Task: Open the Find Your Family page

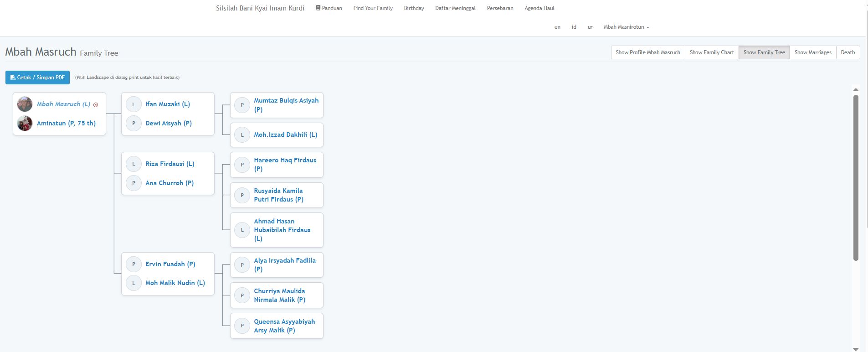Action: (x=373, y=8)
